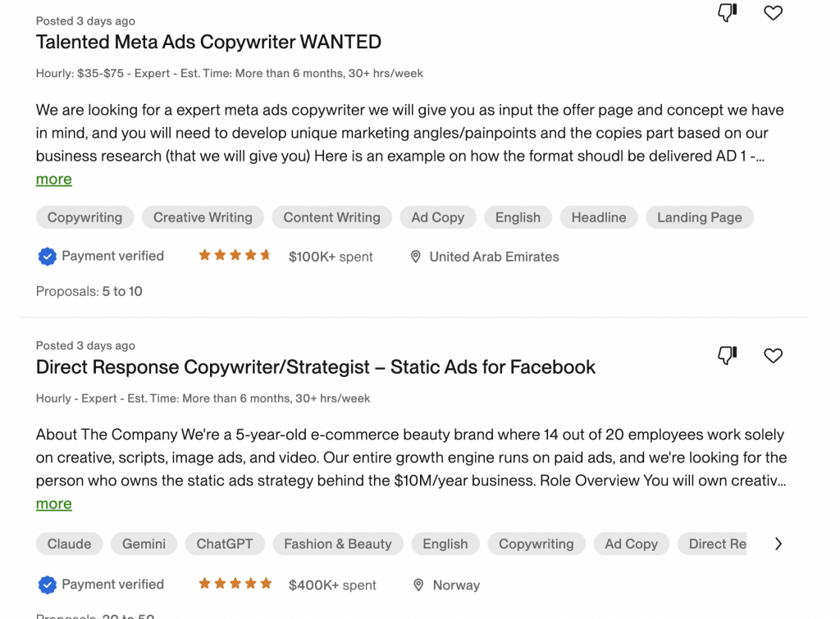840x619 pixels.
Task: Click the star rating of $100K+ client
Action: pyautogui.click(x=235, y=256)
